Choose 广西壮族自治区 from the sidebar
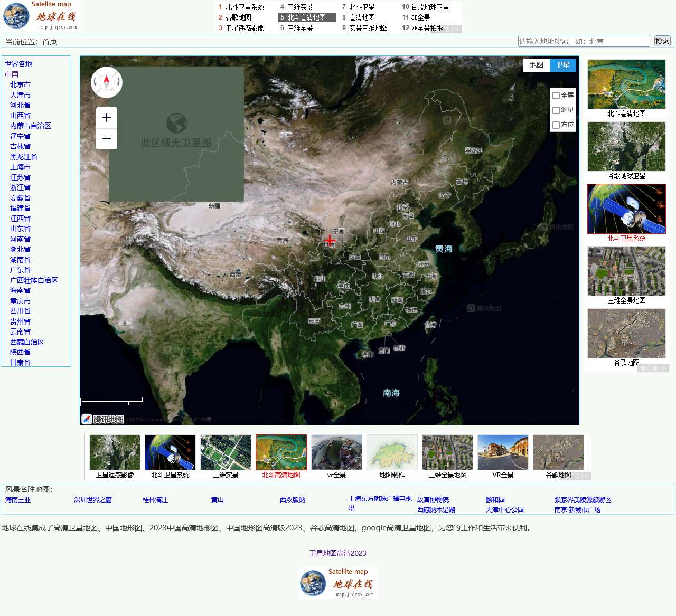676x616 pixels. (x=34, y=280)
